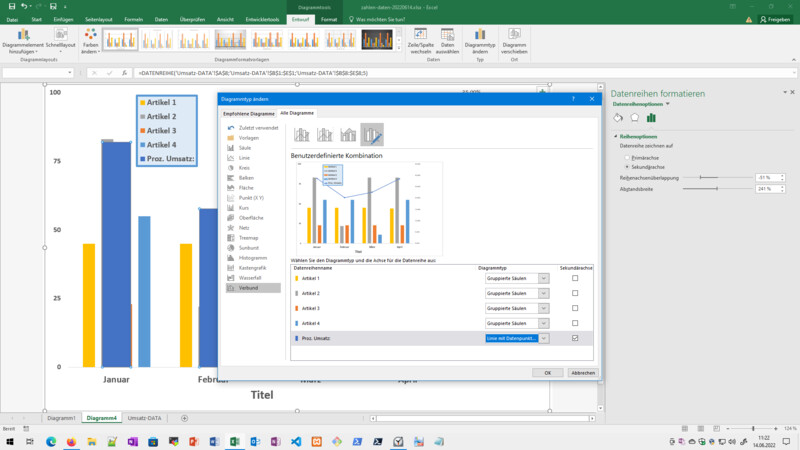Switch to Diagramm1 sheet tab

click(61, 418)
